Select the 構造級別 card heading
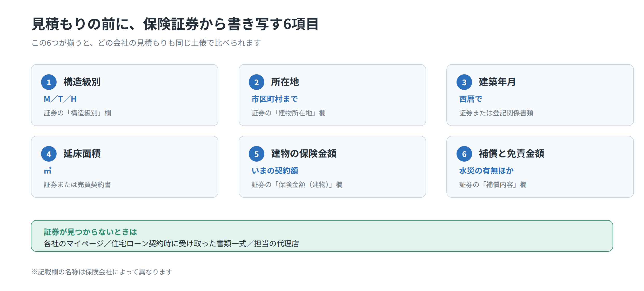This screenshot has width=644, height=291. pos(82,82)
